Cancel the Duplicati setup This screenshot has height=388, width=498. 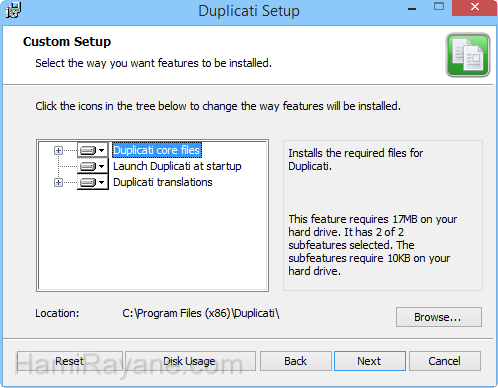(x=445, y=361)
